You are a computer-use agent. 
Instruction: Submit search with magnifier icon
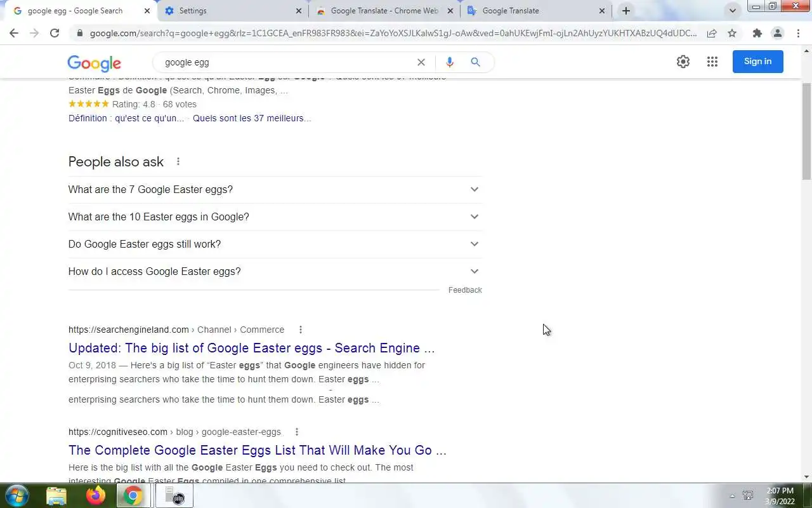(x=475, y=62)
